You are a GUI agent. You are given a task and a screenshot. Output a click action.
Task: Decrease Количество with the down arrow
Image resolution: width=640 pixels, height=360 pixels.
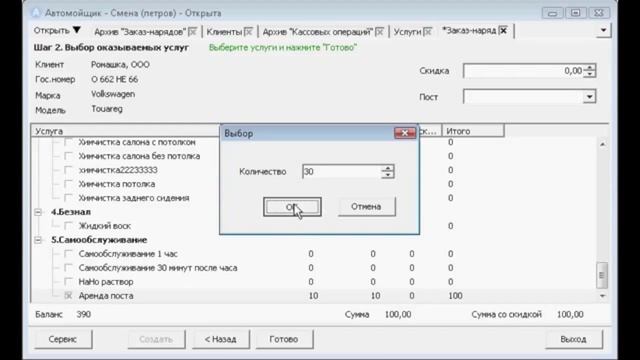click(x=388, y=176)
